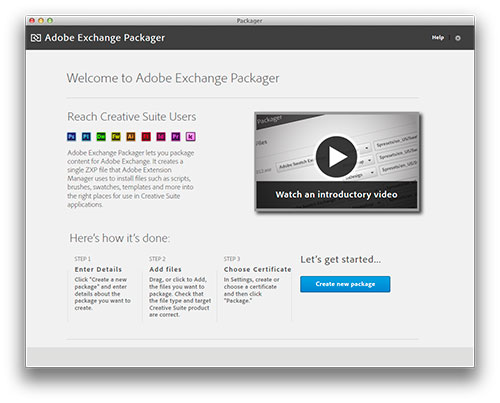
Task: Click the red close window button
Action: click(x=32, y=21)
